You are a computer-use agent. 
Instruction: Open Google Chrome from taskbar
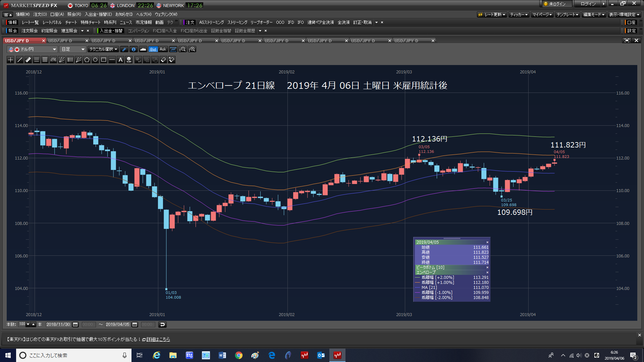(x=238, y=355)
